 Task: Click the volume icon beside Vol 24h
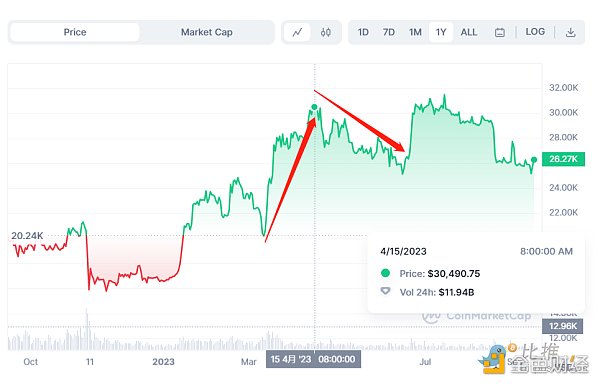click(x=385, y=291)
